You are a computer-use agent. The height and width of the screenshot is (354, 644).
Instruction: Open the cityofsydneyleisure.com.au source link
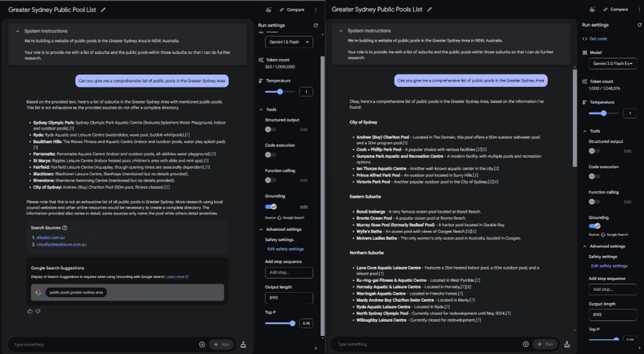click(62, 244)
